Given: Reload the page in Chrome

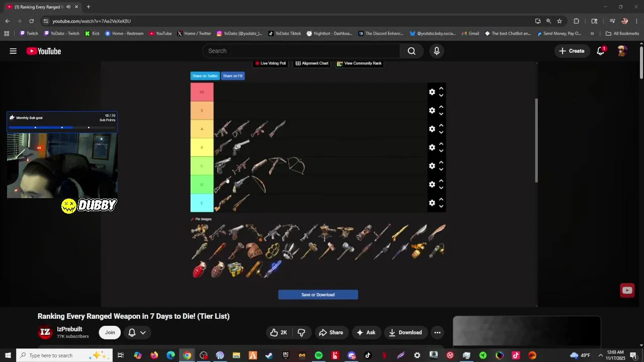Looking at the screenshot, I should (x=31, y=21).
